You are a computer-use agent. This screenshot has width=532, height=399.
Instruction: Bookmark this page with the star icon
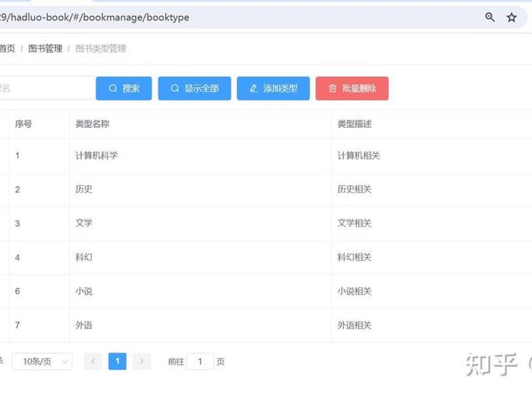coord(511,17)
